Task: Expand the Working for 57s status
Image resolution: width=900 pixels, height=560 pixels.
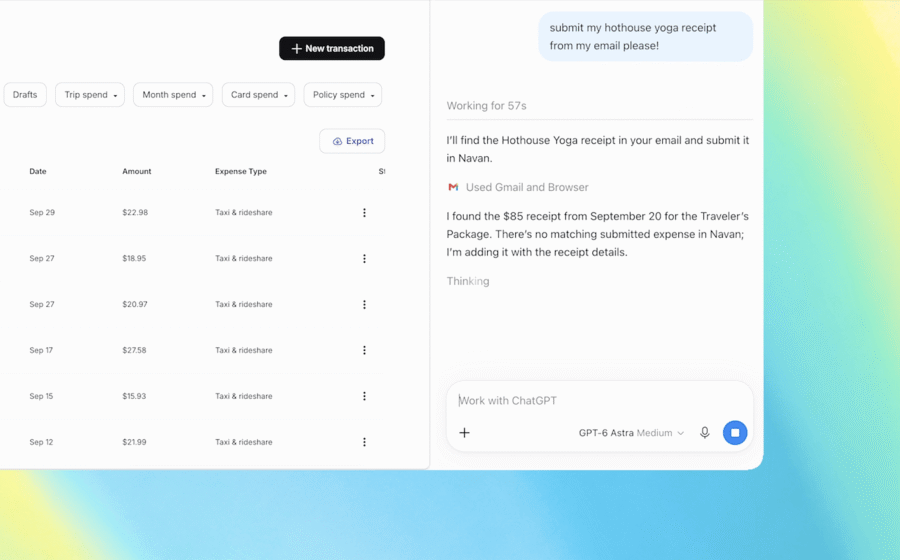Action: coord(486,106)
